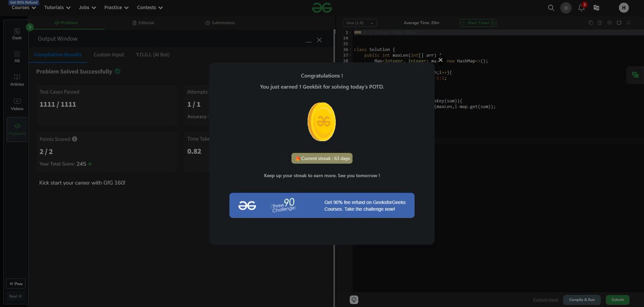The height and width of the screenshot is (307, 644).
Task: Select the Y.O.G.I. (AI Bot) tab
Action: click(153, 55)
